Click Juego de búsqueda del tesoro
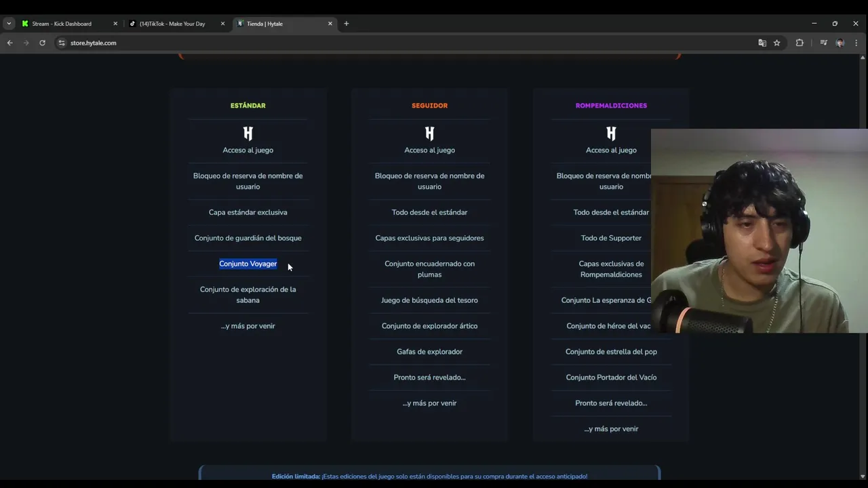The width and height of the screenshot is (868, 488). [430, 300]
